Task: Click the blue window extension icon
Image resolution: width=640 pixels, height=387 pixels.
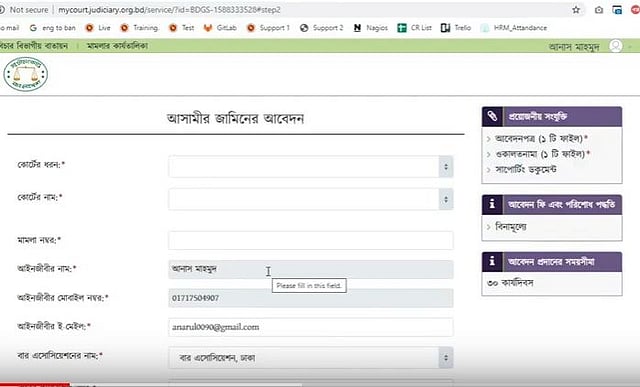Action: [x=618, y=10]
